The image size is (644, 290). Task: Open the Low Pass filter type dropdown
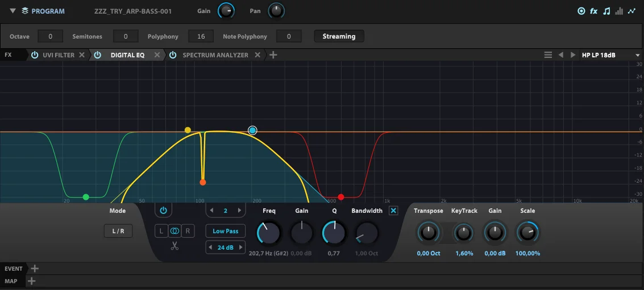click(226, 231)
